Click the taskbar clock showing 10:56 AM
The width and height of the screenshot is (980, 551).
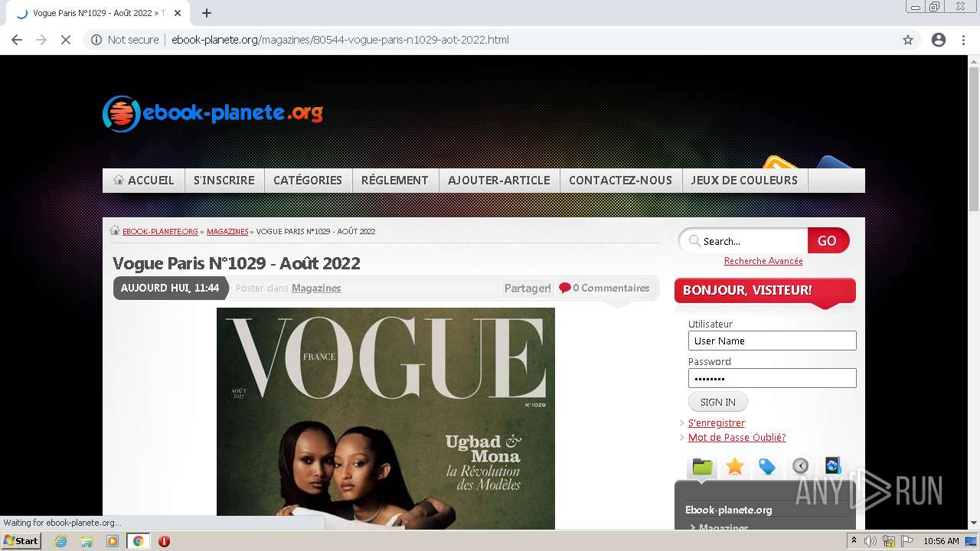(941, 541)
